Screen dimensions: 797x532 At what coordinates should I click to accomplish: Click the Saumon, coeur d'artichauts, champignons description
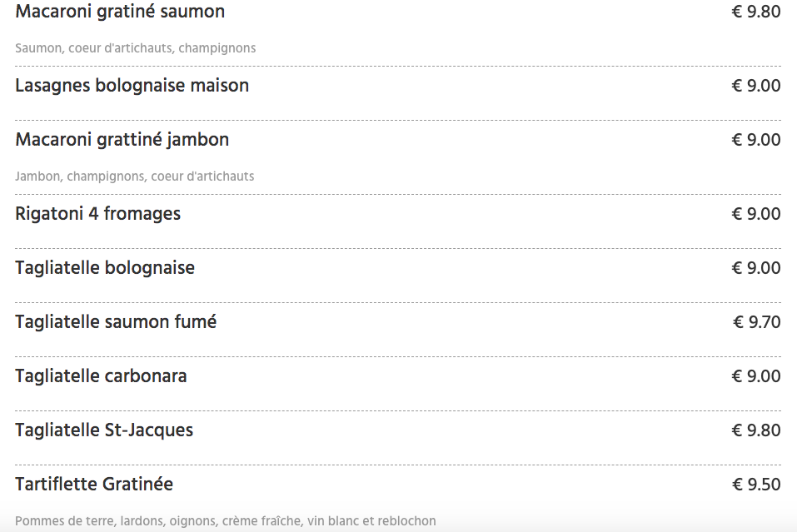pyautogui.click(x=136, y=48)
